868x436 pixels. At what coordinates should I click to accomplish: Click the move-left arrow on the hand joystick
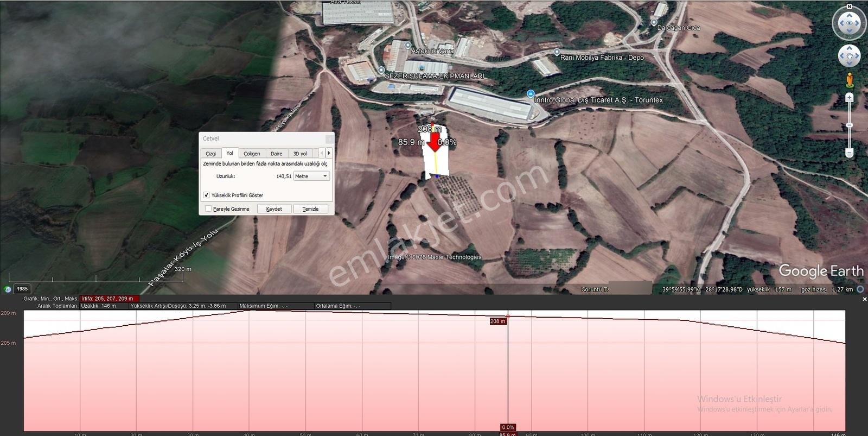coord(842,56)
